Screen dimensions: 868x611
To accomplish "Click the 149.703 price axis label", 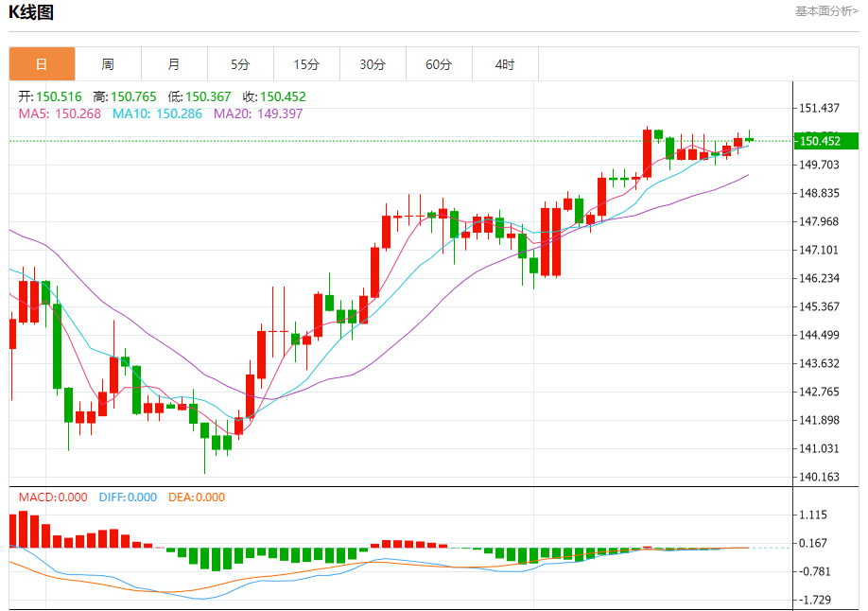I will (819, 166).
